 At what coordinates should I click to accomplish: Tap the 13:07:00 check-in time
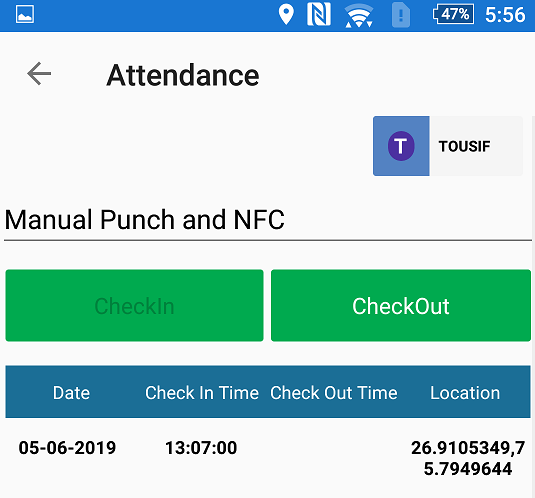[x=201, y=448]
